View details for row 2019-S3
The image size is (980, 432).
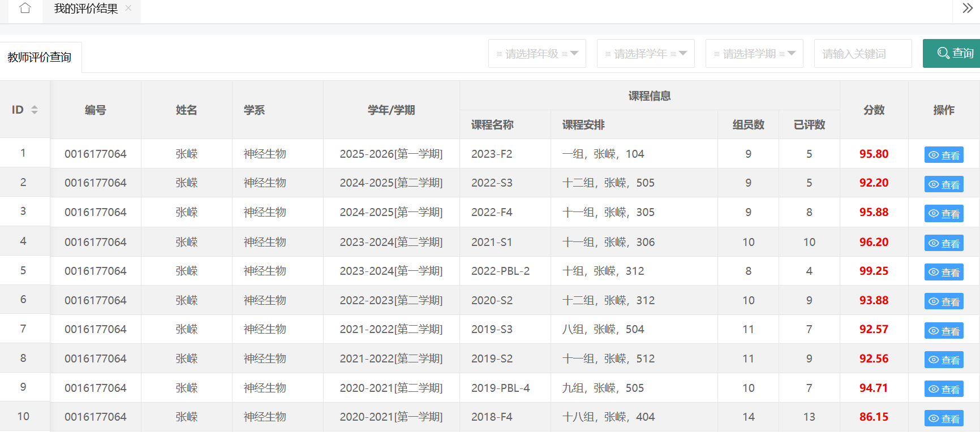tap(944, 331)
